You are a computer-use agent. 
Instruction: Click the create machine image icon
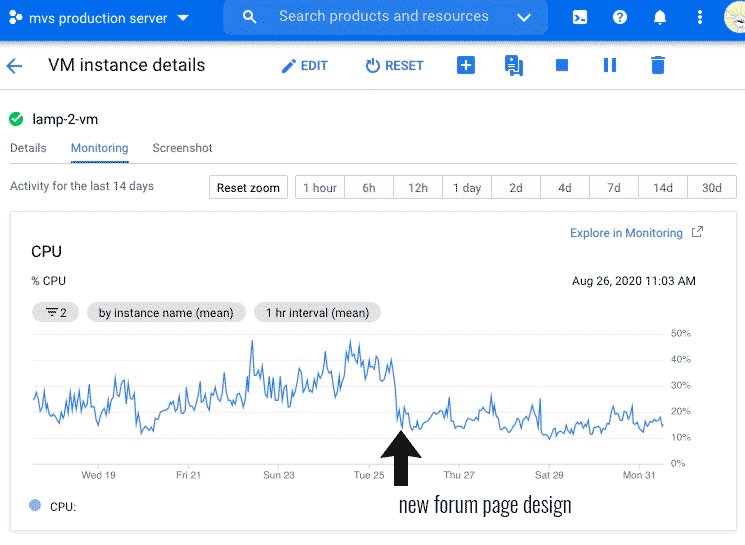pos(514,66)
